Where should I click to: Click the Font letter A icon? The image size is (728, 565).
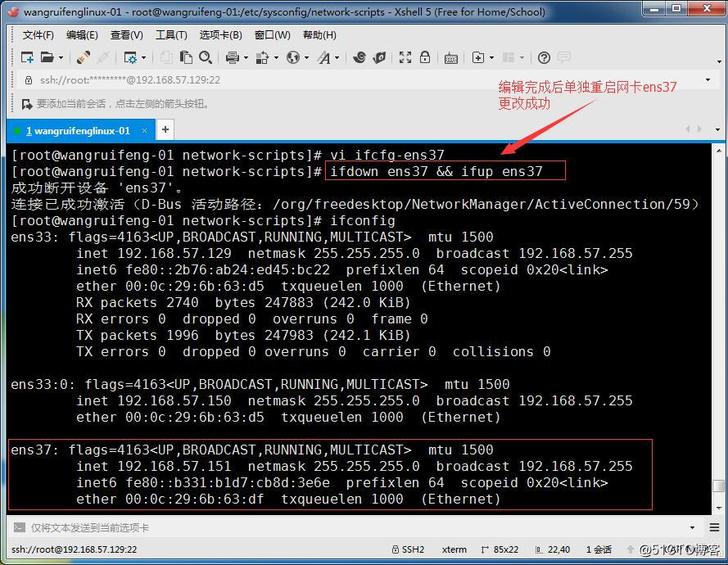324,57
